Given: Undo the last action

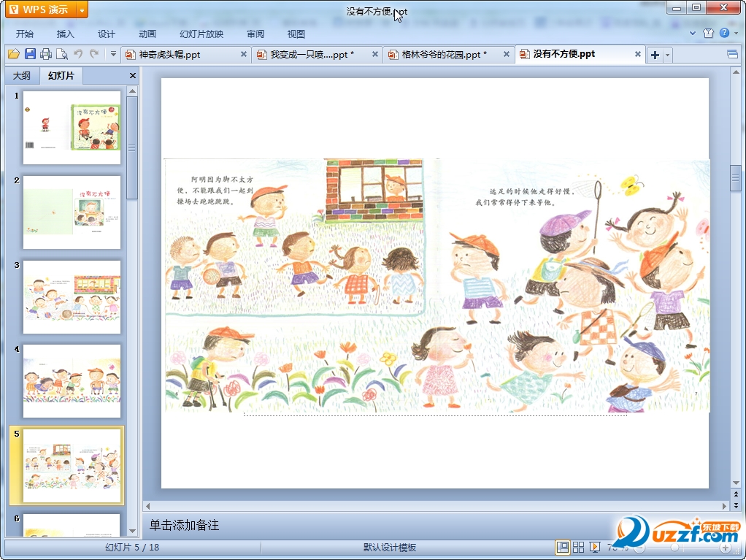Looking at the screenshot, I should click(x=78, y=54).
